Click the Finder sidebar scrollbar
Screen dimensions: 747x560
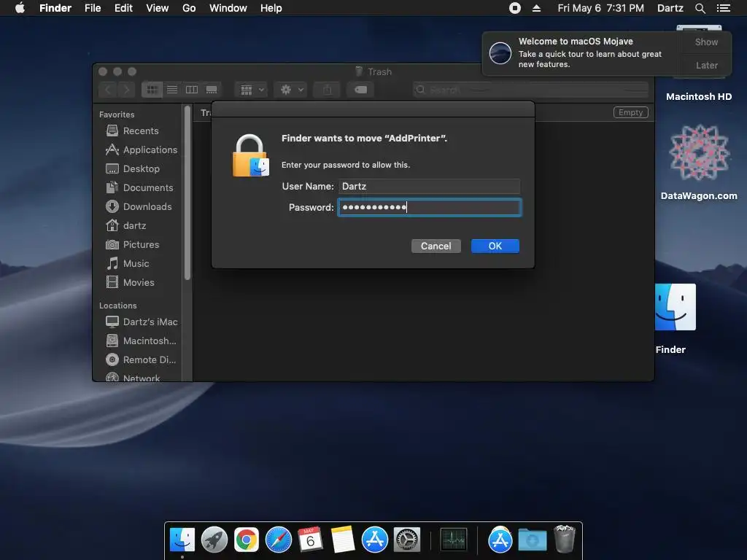[x=187, y=192]
